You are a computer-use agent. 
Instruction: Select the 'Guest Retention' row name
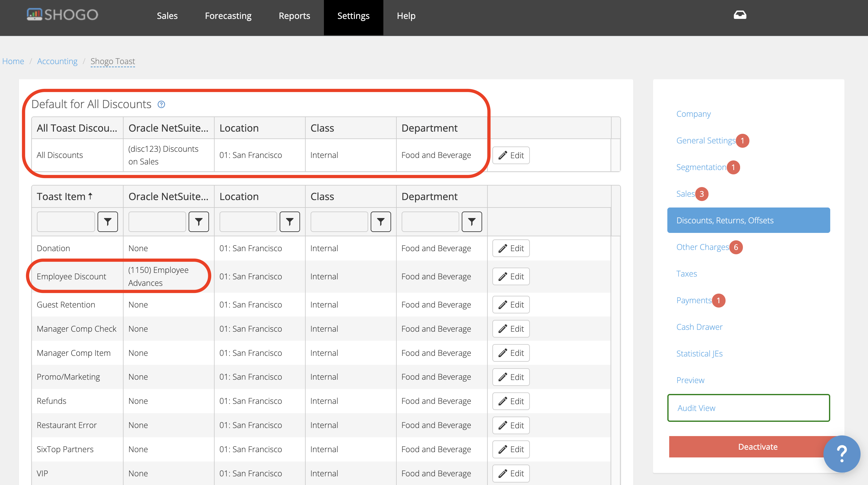click(66, 305)
